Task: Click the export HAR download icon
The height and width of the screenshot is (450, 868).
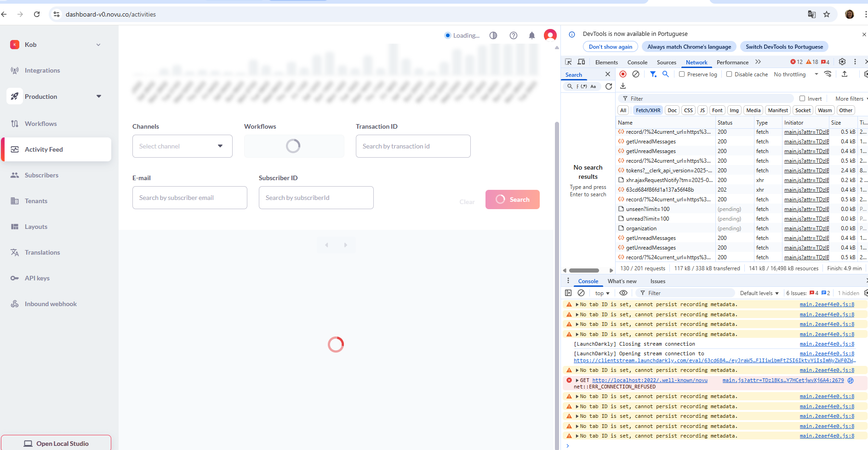Action: click(623, 86)
